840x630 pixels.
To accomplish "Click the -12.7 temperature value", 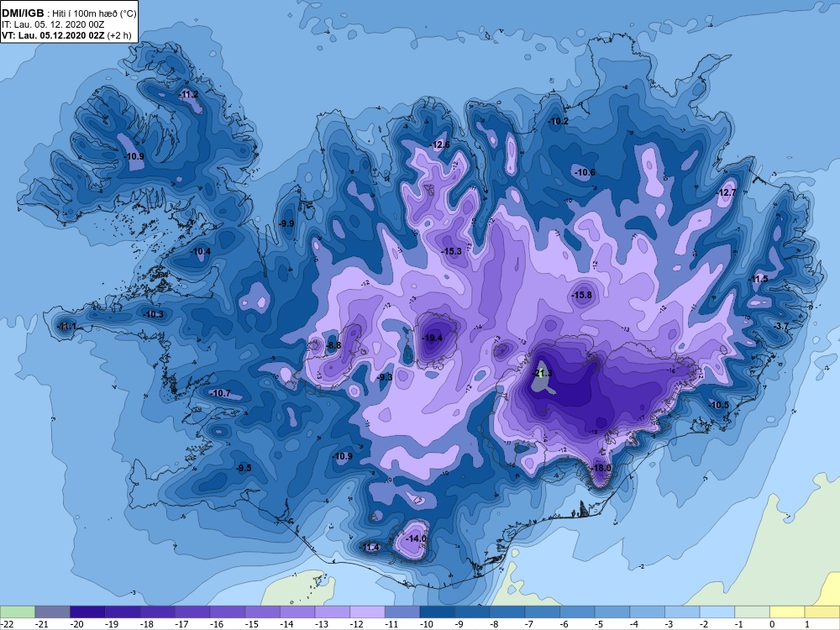I will point(726,192).
